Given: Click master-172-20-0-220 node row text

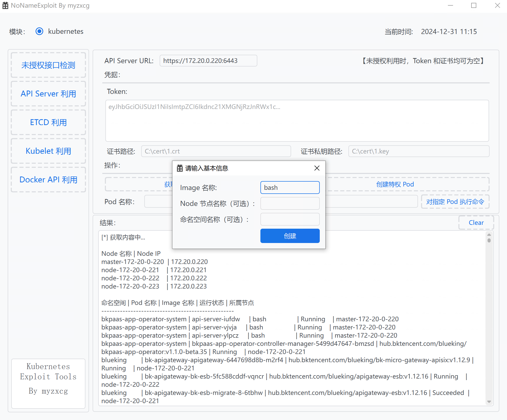Looking at the screenshot, I should coord(155,262).
